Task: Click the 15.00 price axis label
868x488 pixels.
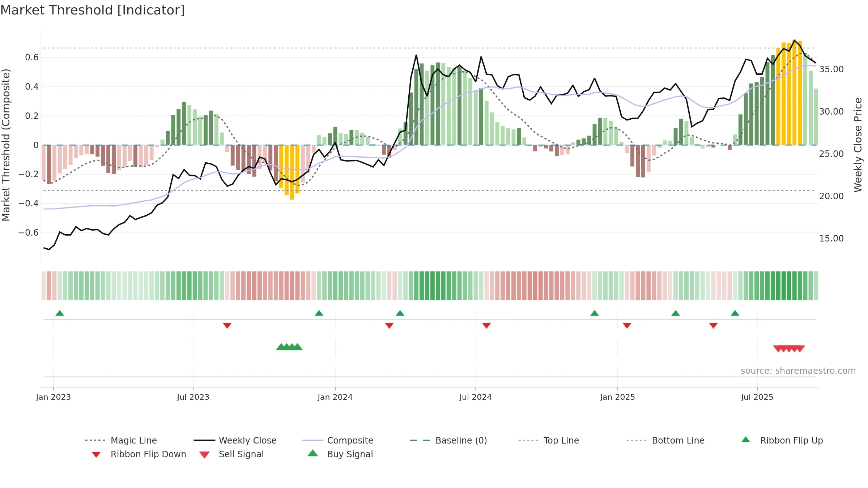Action: pos(831,238)
